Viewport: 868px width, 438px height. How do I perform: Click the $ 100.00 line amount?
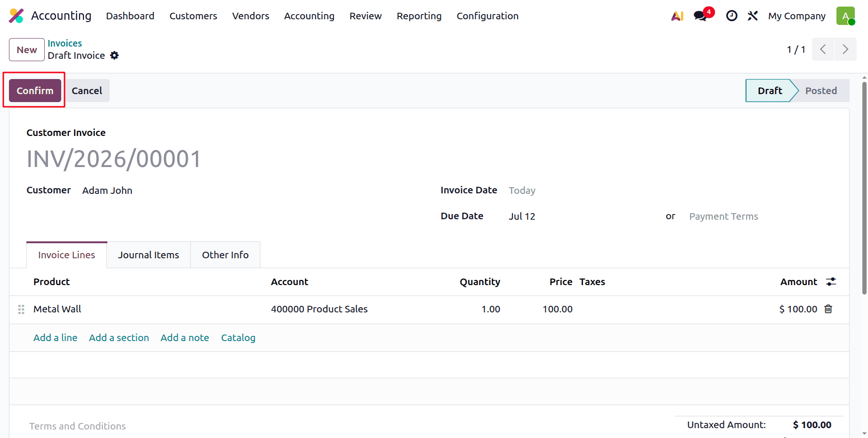point(798,309)
